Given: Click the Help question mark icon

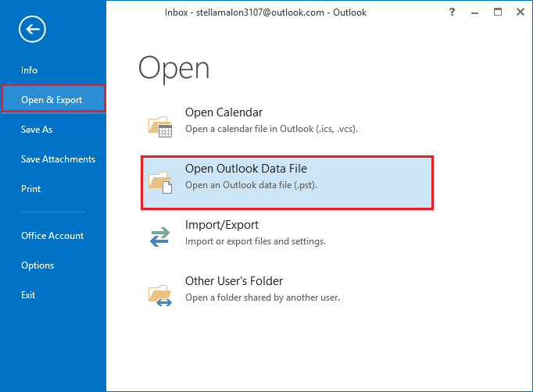Looking at the screenshot, I should tap(452, 12).
